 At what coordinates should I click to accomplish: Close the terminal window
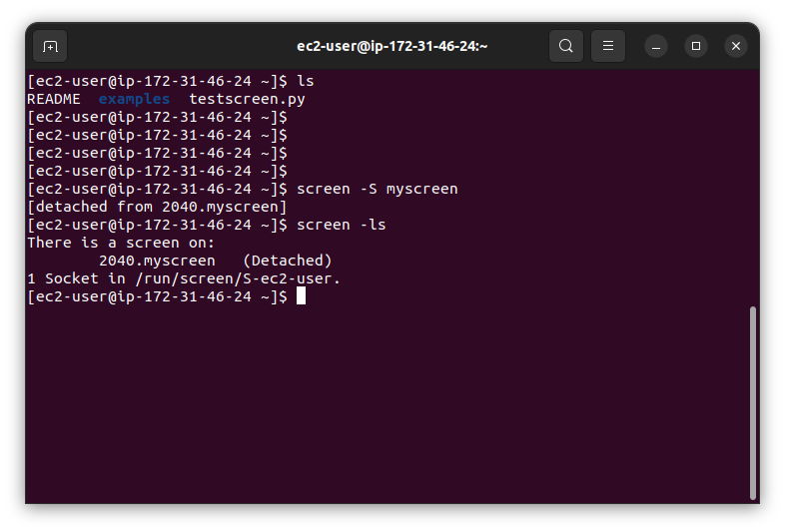736,46
